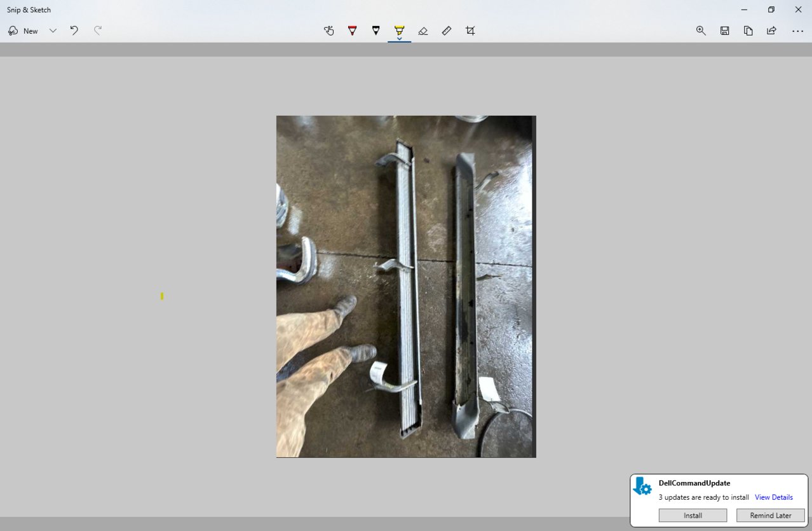Open the See more menu
This screenshot has height=531, width=812.
coord(797,31)
